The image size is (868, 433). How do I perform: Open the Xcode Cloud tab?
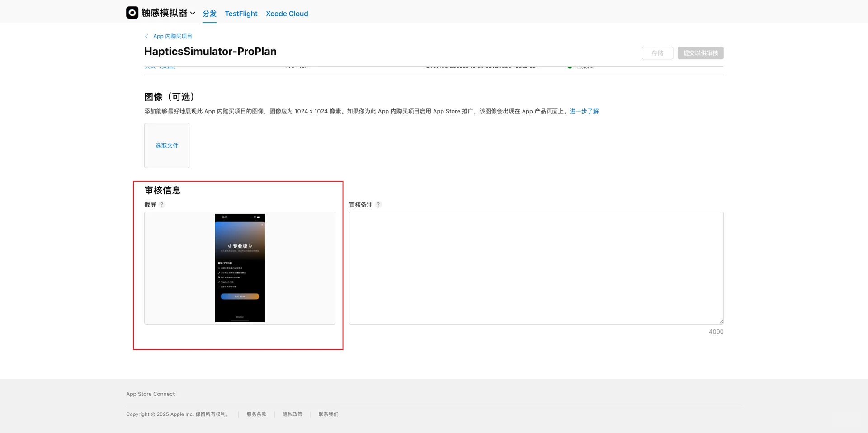point(287,14)
